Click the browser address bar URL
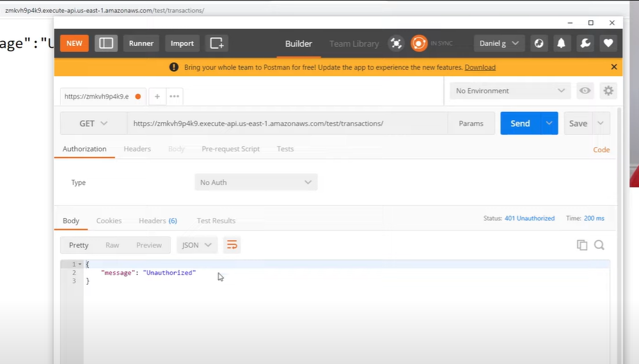This screenshot has height=364, width=639. coord(104,10)
